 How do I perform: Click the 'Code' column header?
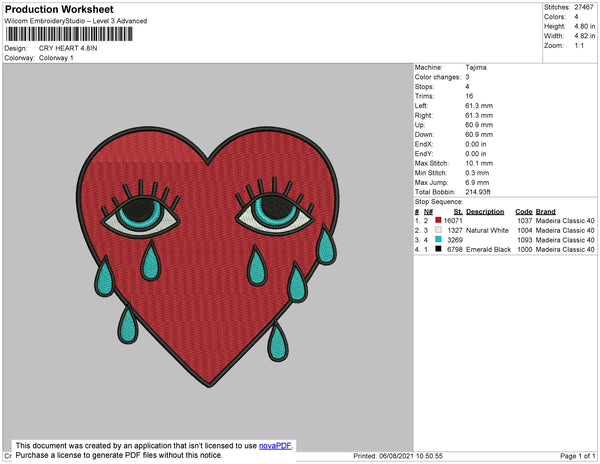(524, 212)
